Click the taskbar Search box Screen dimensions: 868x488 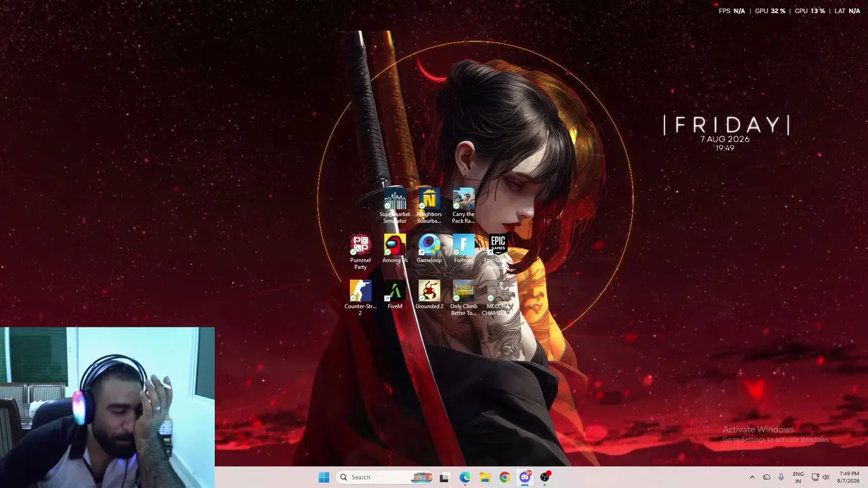[x=386, y=477]
